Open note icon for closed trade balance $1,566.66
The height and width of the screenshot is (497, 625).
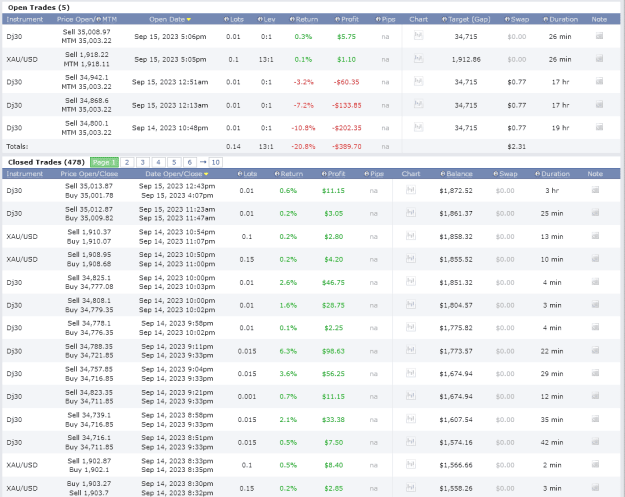coord(595,464)
